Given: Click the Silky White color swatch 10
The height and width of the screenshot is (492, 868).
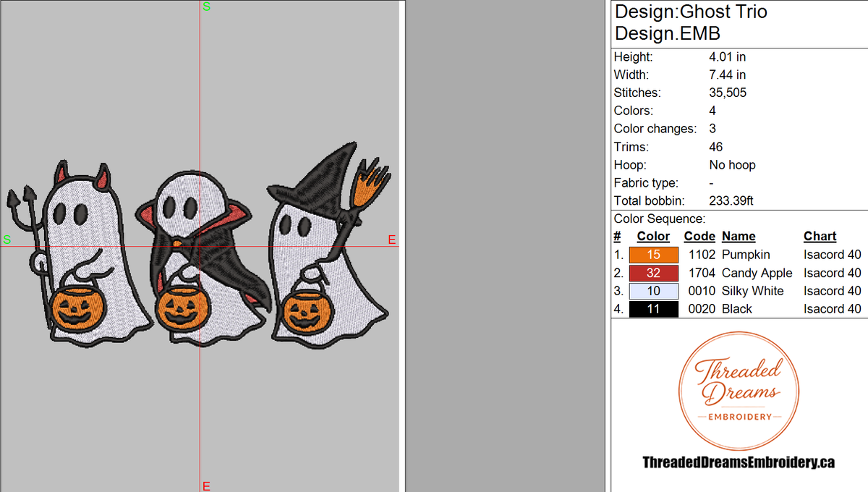Looking at the screenshot, I should (x=654, y=291).
